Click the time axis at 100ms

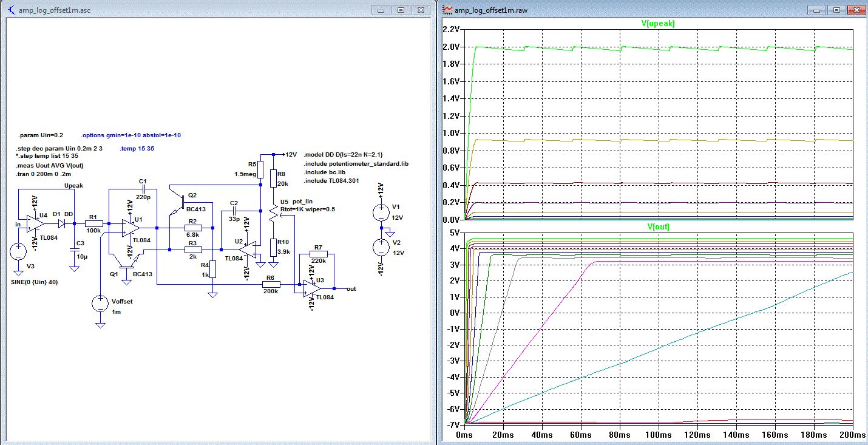tap(658, 436)
